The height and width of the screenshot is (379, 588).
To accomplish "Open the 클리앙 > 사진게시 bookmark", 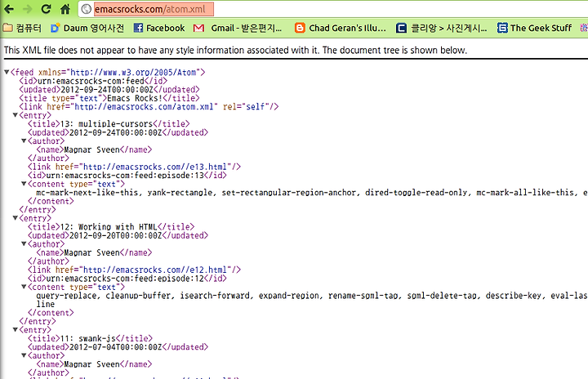I will pos(442,28).
